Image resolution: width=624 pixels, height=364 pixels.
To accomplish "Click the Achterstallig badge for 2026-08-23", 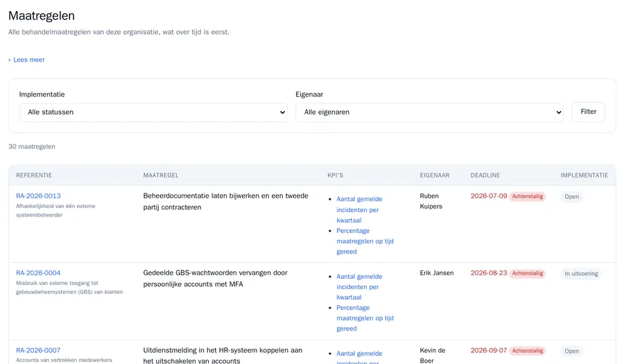I will click(x=528, y=274).
